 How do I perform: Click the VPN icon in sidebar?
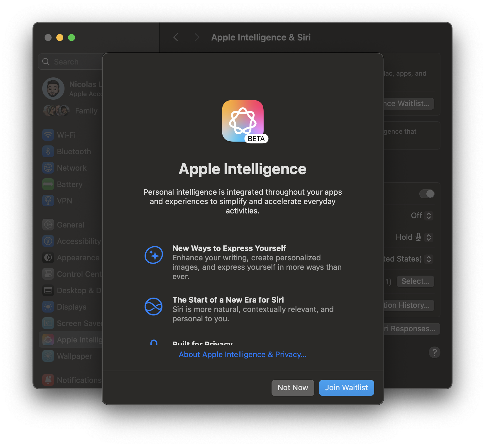coord(48,201)
